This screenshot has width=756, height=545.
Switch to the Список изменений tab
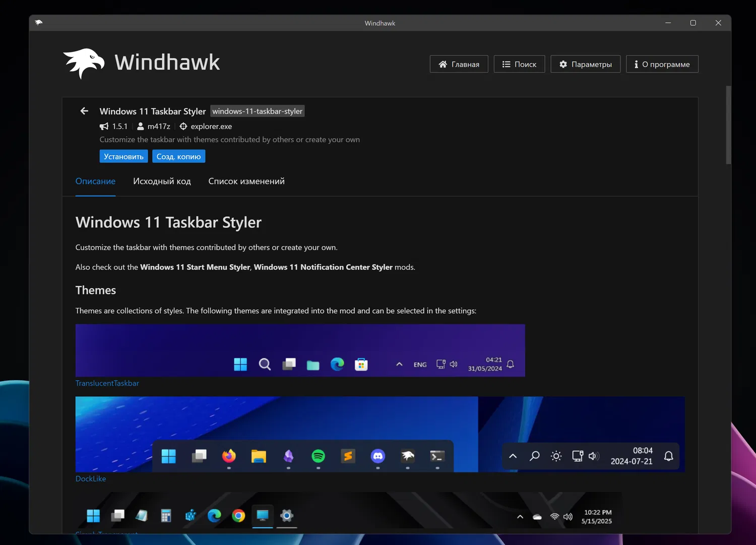(x=246, y=181)
